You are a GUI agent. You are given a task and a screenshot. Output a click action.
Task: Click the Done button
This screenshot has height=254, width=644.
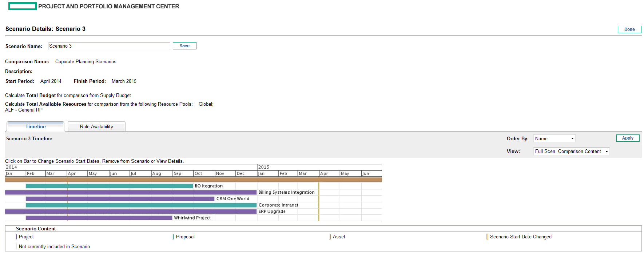point(629,29)
